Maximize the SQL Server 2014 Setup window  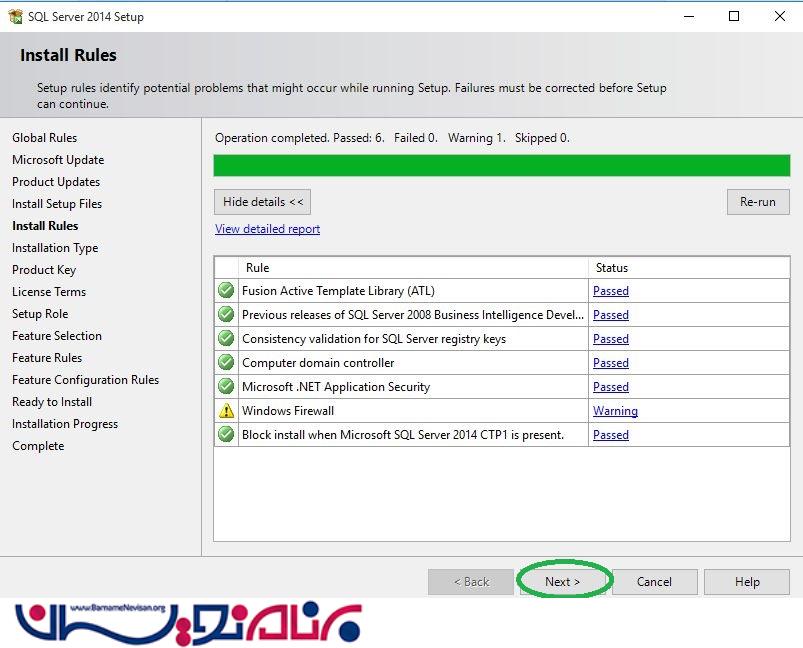tap(734, 16)
